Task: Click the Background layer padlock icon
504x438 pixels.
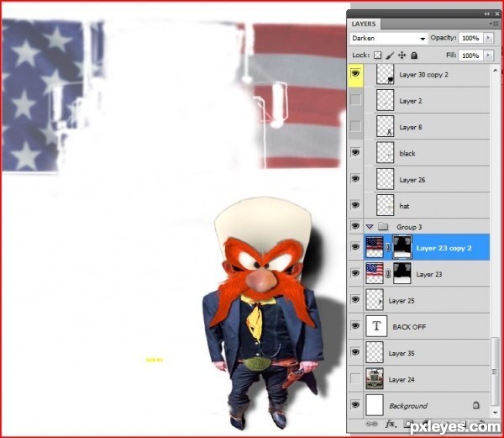Action: coord(476,405)
